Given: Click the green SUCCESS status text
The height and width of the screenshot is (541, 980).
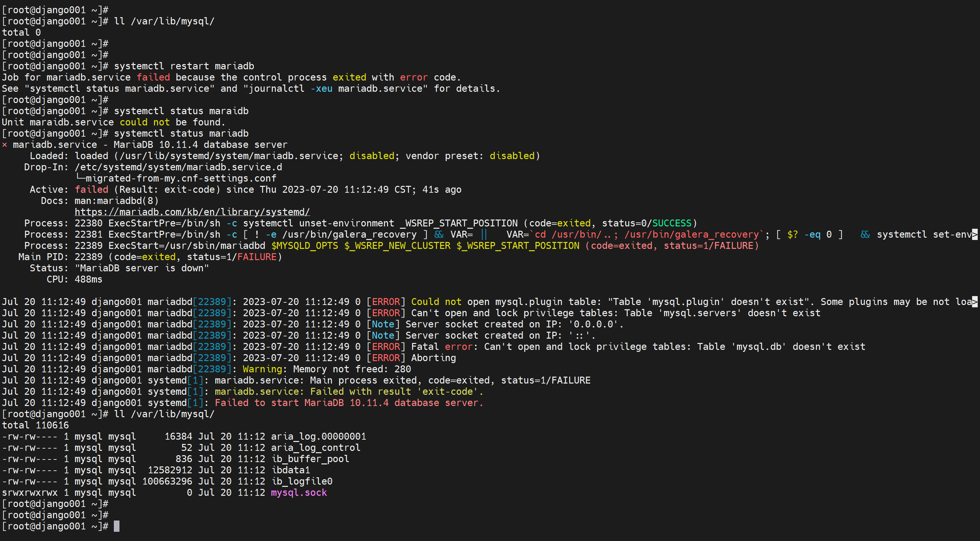Looking at the screenshot, I should coord(671,223).
